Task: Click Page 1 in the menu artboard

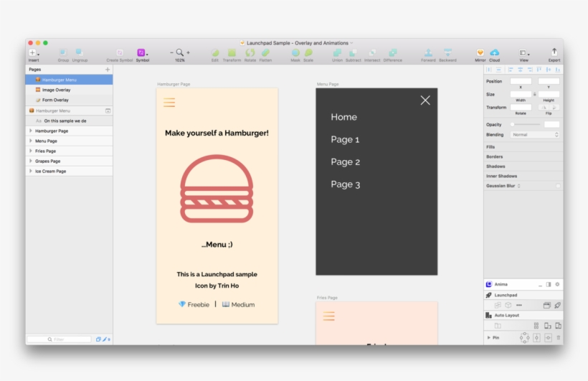Action: [x=345, y=140]
